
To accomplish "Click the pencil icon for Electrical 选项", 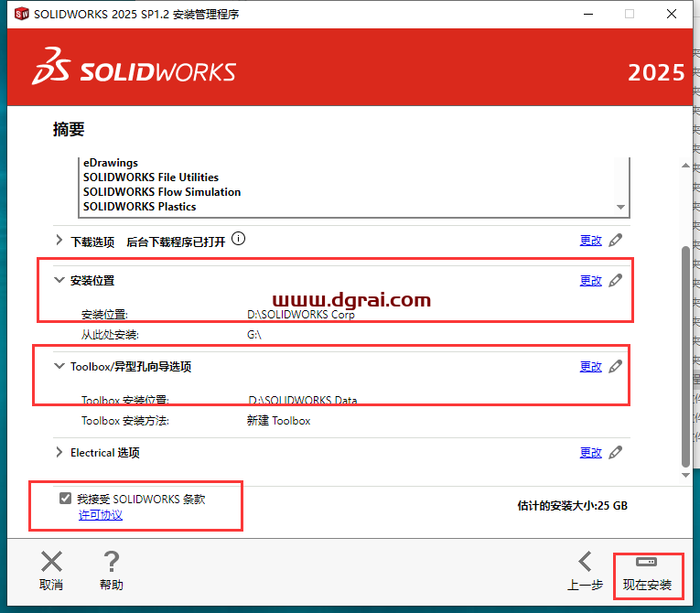I will (616, 452).
